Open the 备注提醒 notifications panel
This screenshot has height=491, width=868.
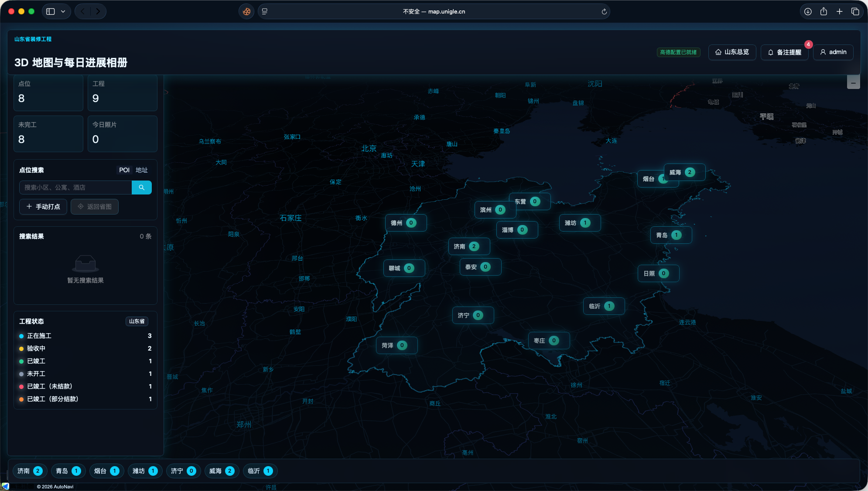[784, 52]
